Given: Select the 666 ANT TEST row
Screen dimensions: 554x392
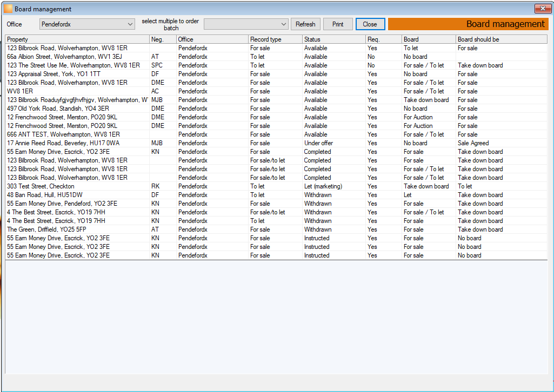Looking at the screenshot, I should click(x=276, y=134).
